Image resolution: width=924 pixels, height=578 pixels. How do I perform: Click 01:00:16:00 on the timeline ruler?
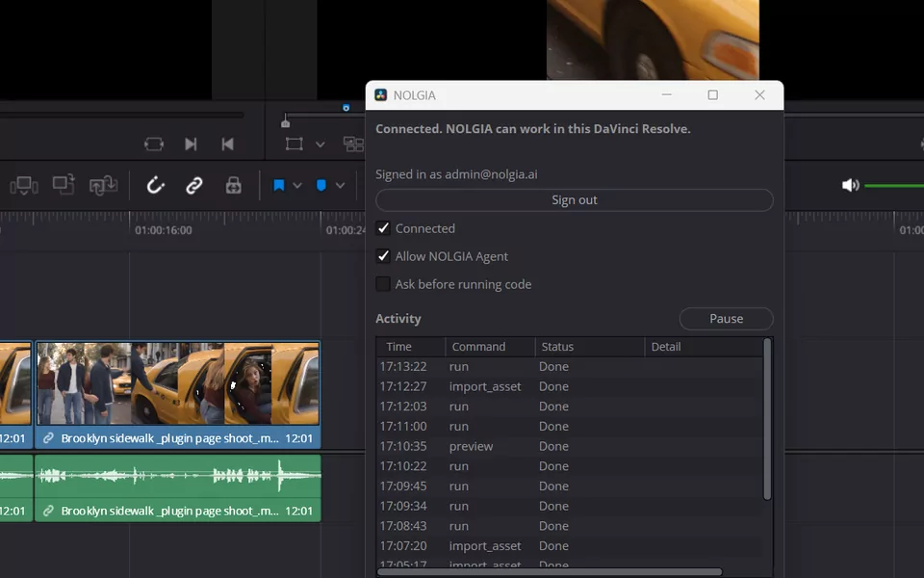(x=164, y=230)
